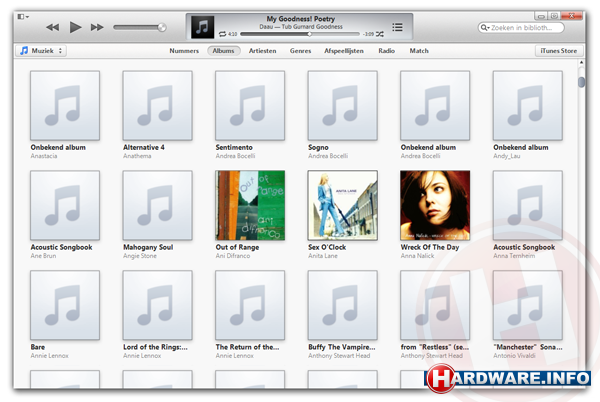Click the Angie Stone artist name
This screenshot has height=402, width=600.
click(140, 256)
